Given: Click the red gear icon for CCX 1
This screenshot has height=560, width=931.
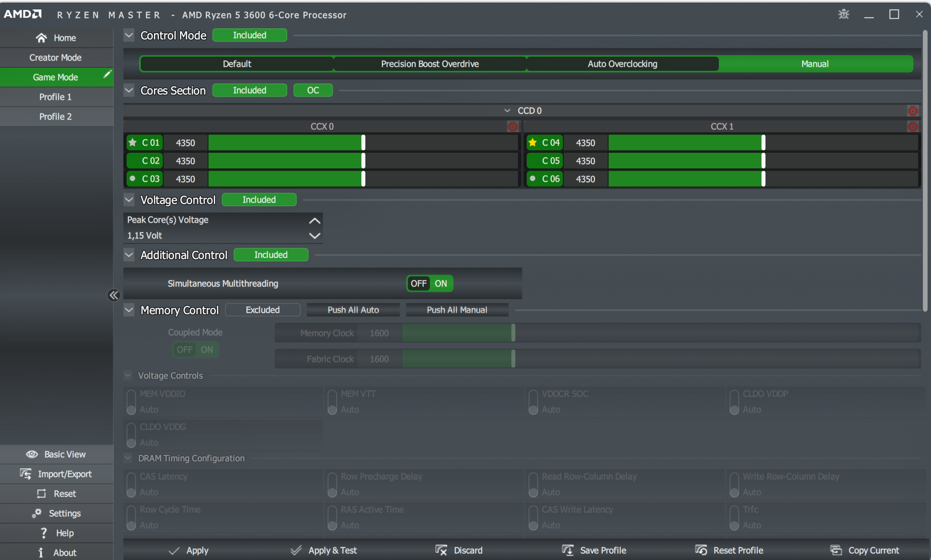Looking at the screenshot, I should pyautogui.click(x=913, y=126).
